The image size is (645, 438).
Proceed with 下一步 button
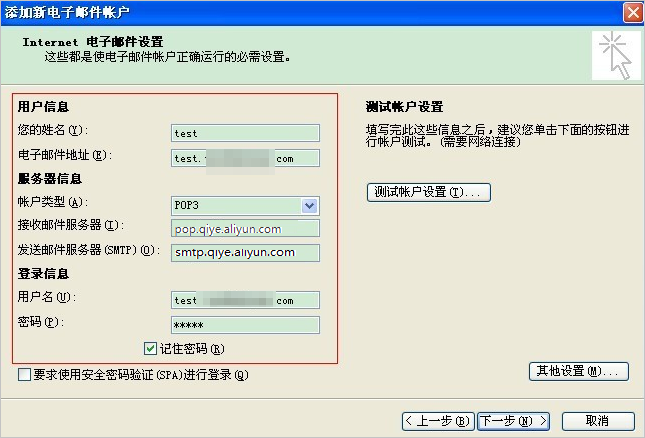pos(514,420)
